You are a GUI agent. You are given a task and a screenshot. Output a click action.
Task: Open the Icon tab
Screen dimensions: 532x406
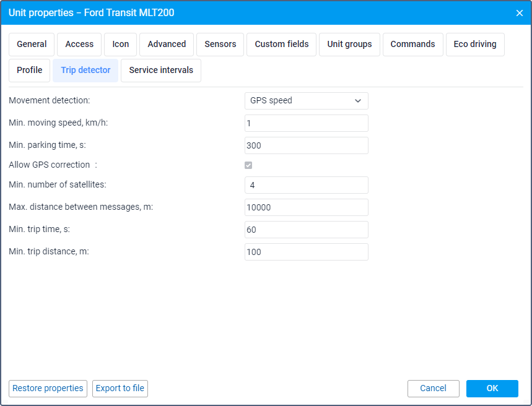click(x=120, y=45)
